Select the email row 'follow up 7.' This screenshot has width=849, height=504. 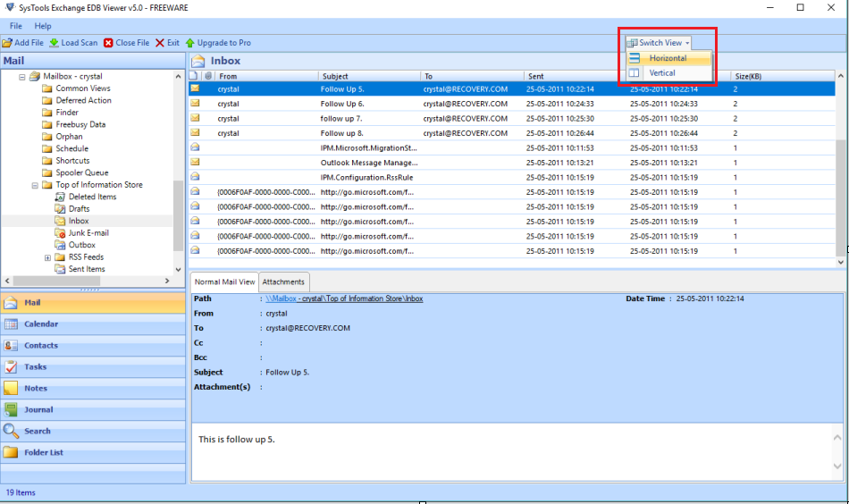[x=512, y=119]
